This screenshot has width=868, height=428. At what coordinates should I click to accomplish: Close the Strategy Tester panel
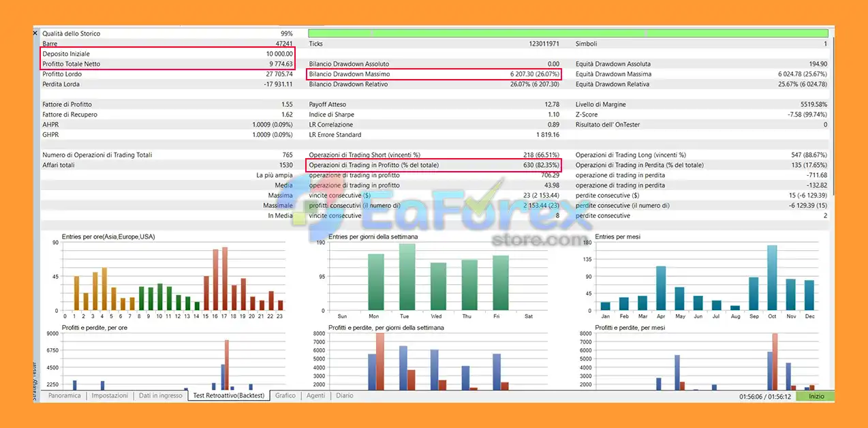pos(35,33)
